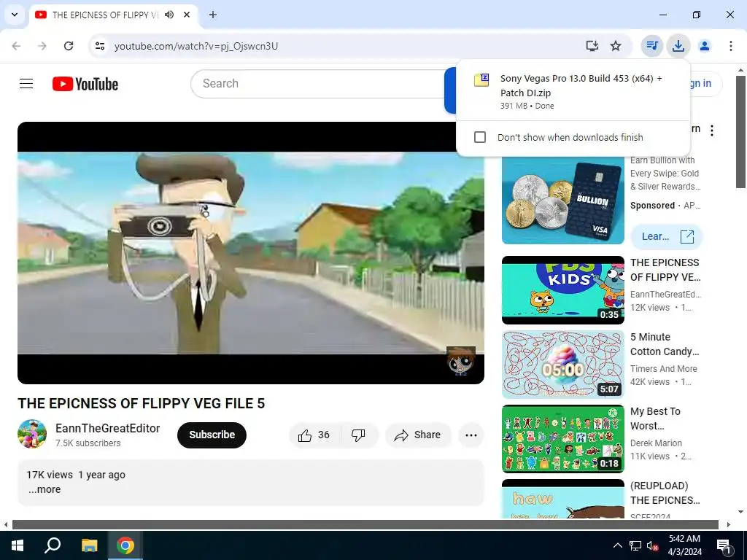The image size is (747, 560).
Task: Show hidden system tray icons
Action: coord(617,545)
